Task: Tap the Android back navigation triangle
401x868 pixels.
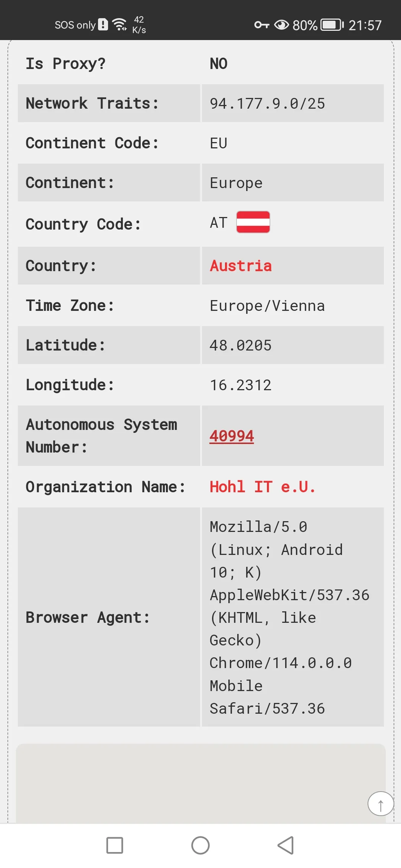Action: pos(286,845)
